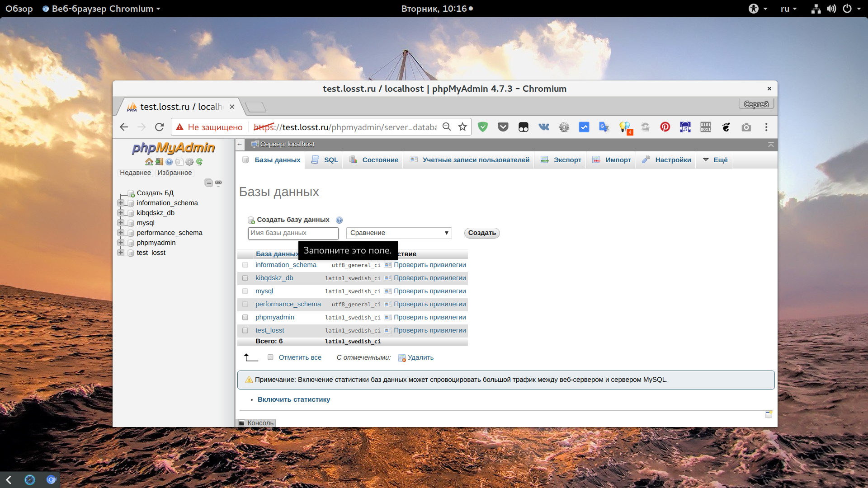868x488 pixels.
Task: Go back with browser arrow button
Action: pyautogui.click(x=124, y=127)
